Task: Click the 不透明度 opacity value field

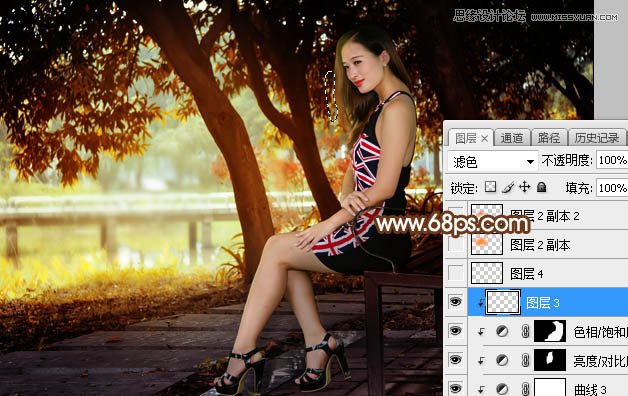Action: (612, 161)
